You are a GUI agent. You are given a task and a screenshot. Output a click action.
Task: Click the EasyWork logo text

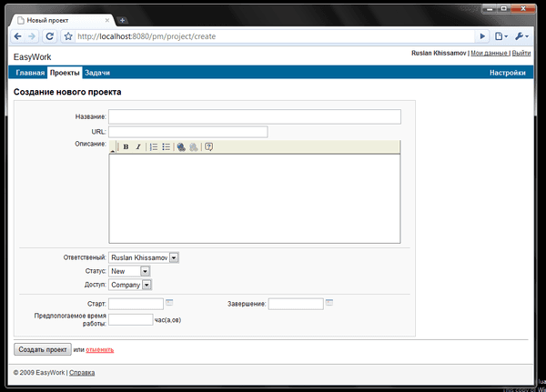[32, 56]
